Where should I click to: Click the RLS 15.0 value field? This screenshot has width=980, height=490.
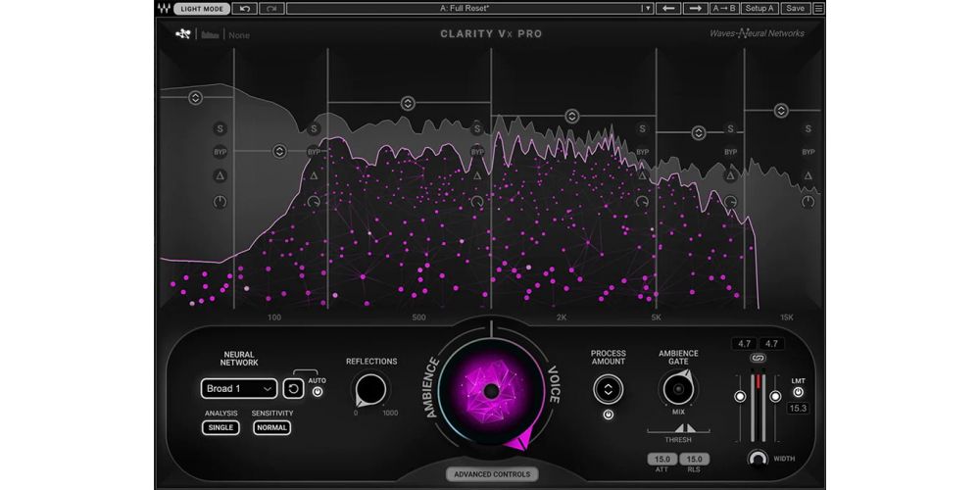coord(696,459)
